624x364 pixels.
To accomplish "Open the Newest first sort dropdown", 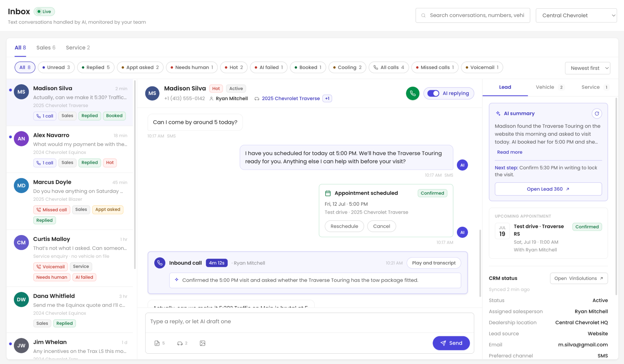I will click(588, 68).
